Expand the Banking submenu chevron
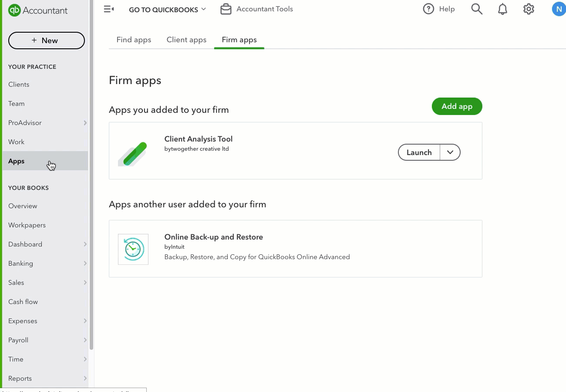566x392 pixels. [85, 264]
